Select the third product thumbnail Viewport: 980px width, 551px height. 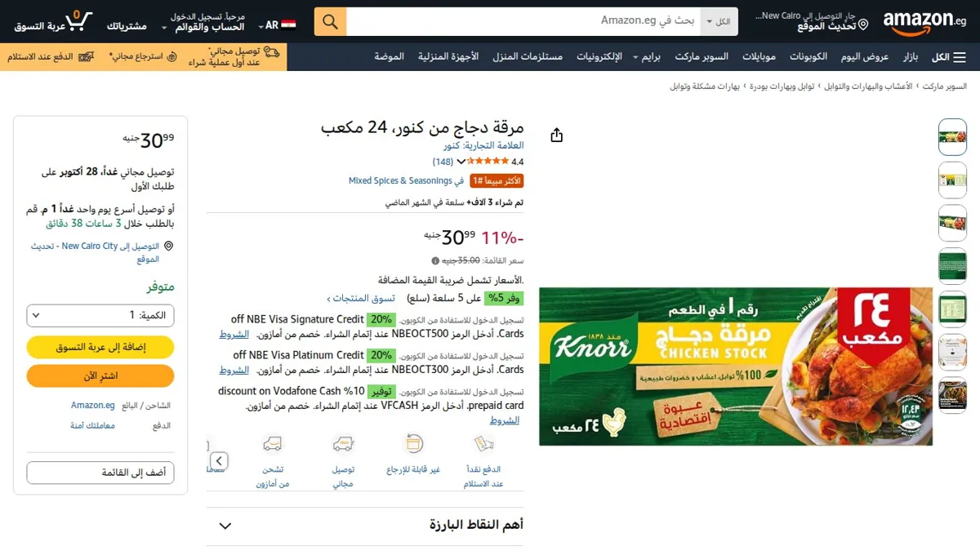[952, 223]
